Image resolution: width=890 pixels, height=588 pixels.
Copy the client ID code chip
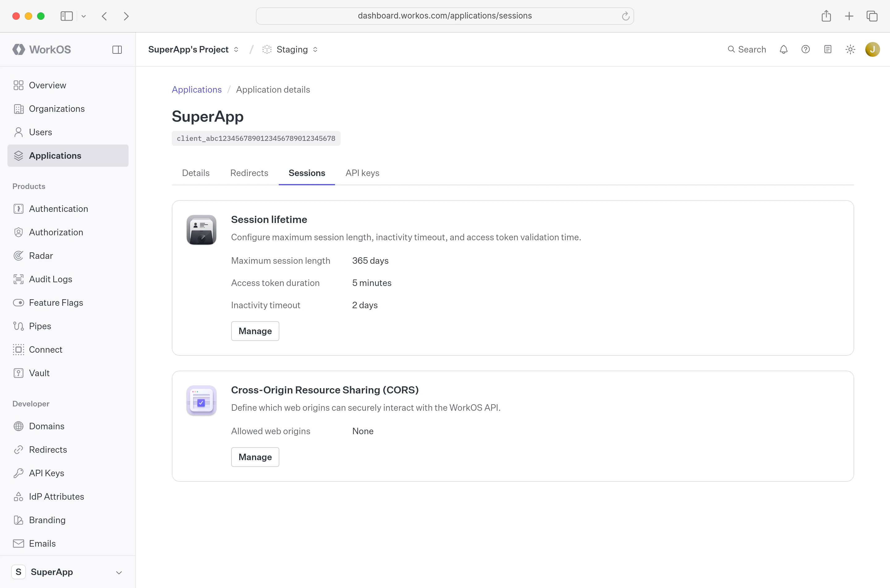(x=256, y=138)
